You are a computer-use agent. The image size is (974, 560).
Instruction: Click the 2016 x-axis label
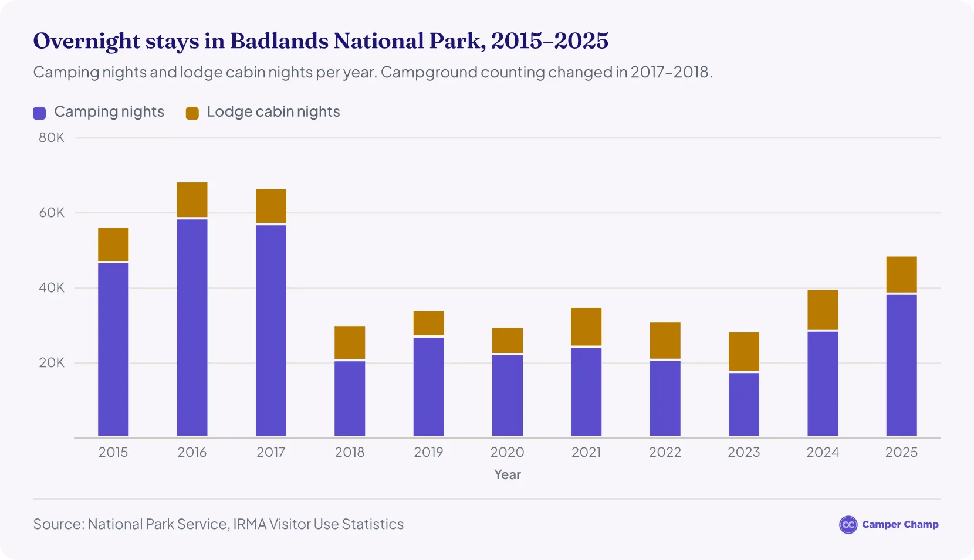192,452
